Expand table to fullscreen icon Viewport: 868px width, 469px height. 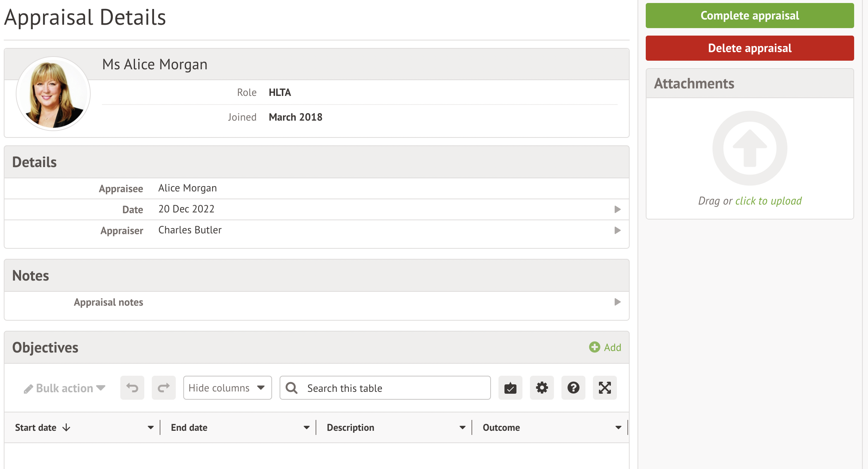click(605, 388)
